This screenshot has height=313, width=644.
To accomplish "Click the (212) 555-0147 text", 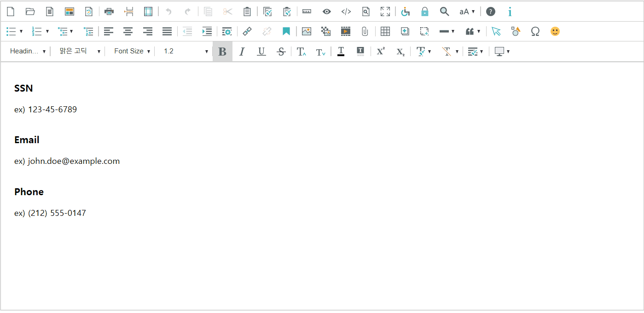I will coord(57,213).
